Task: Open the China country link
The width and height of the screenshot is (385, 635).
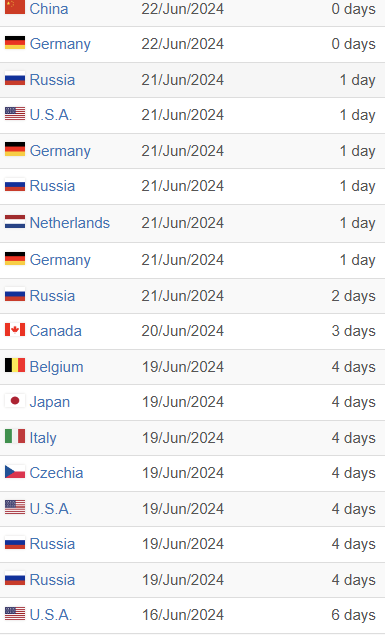Action: pos(49,9)
